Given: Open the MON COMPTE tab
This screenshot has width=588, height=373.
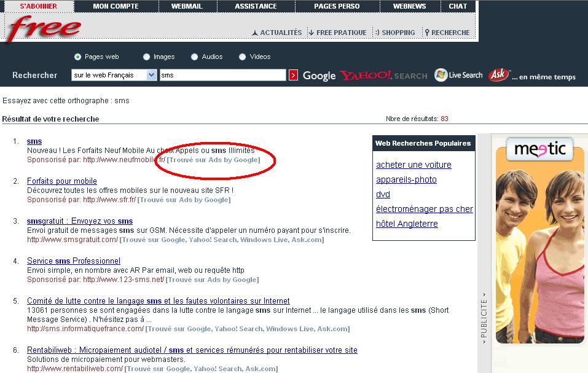Looking at the screenshot, I should coord(116,6).
